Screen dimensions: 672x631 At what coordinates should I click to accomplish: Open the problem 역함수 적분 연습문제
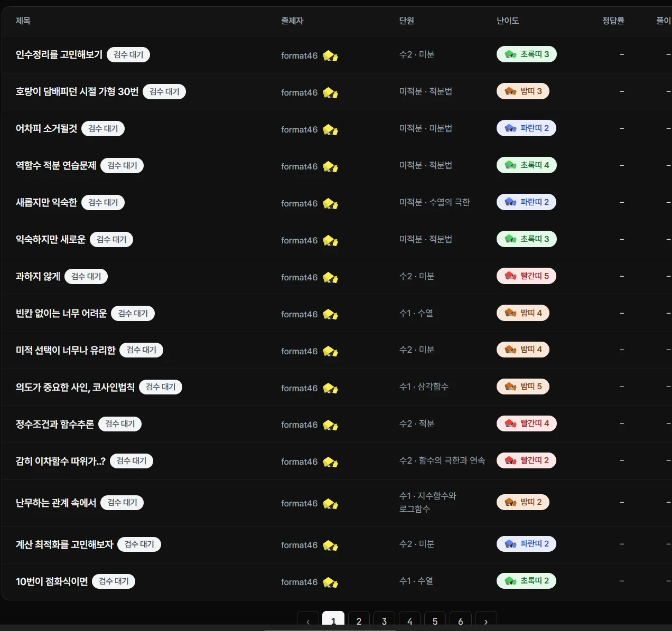tap(56, 165)
